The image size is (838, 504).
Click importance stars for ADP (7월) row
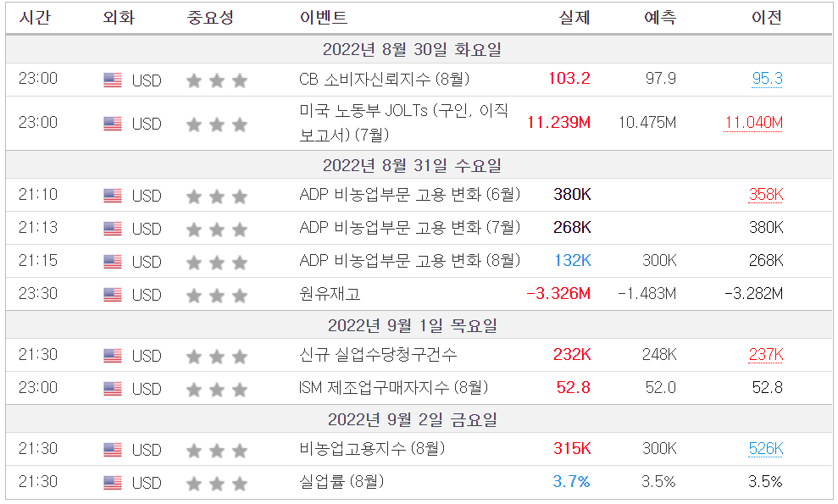pyautogui.click(x=216, y=230)
